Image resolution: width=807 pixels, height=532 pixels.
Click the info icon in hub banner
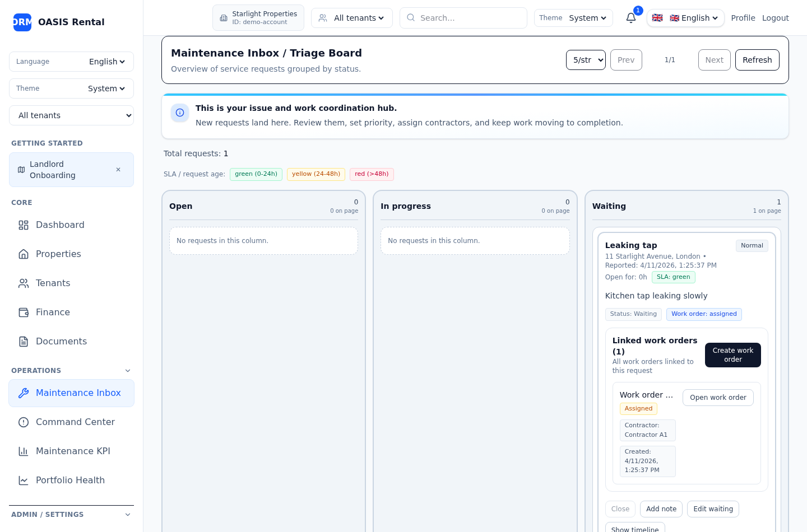[180, 113]
